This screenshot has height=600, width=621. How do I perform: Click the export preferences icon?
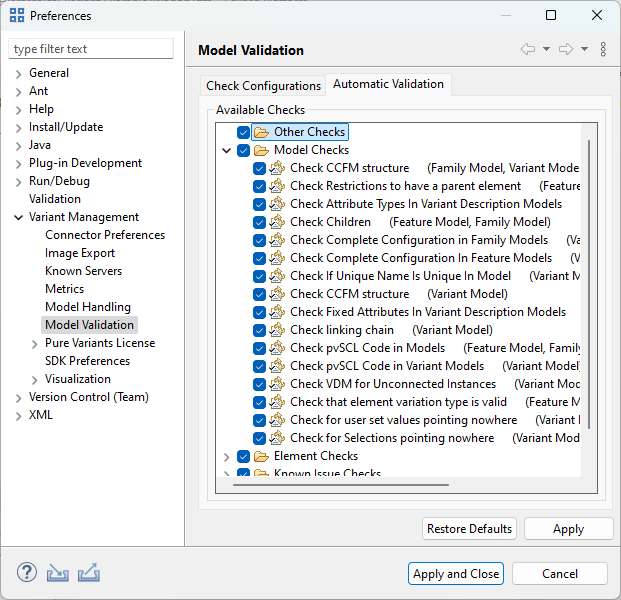pyautogui.click(x=89, y=573)
